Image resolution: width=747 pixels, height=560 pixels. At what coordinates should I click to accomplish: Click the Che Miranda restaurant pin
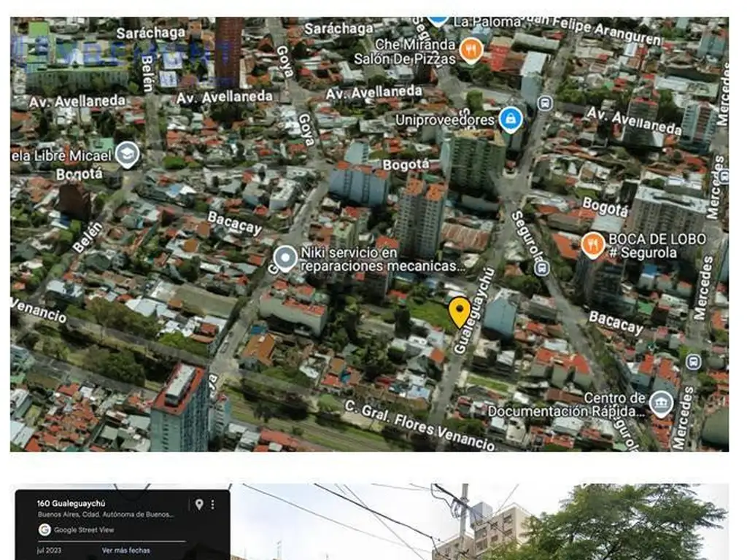471,50
